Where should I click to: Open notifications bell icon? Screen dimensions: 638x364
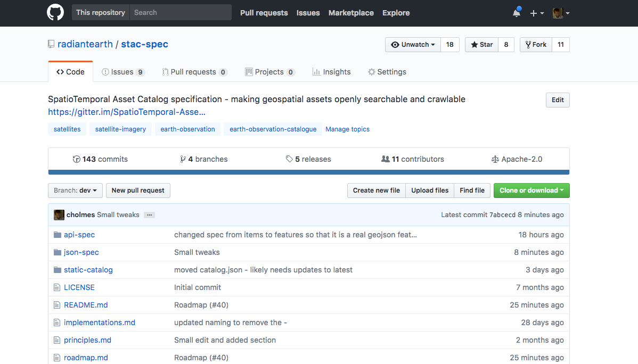517,13
